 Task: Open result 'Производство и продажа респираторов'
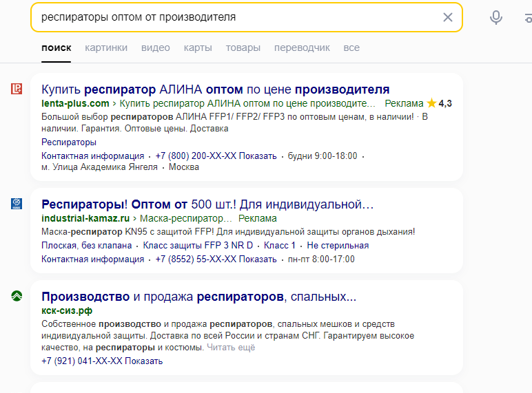coord(199,297)
